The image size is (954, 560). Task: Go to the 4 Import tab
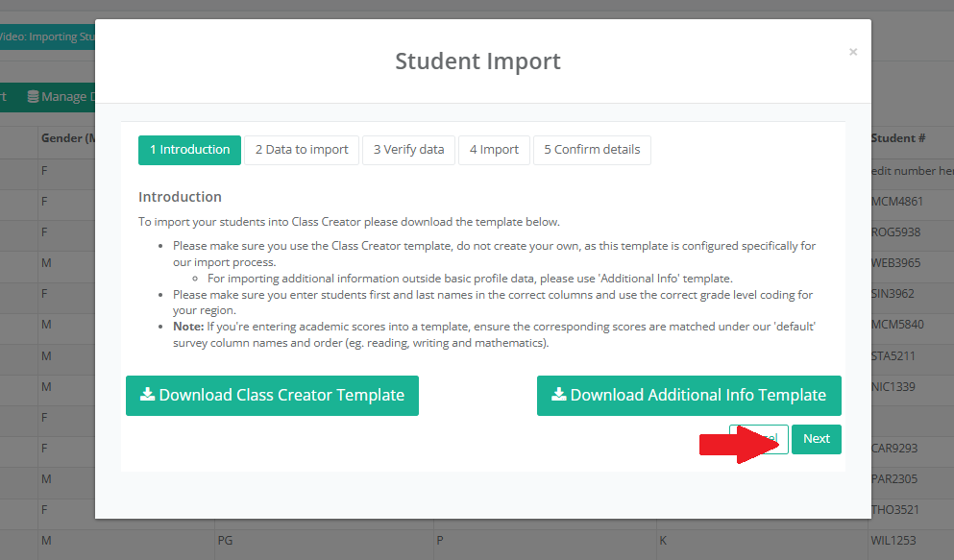(494, 150)
